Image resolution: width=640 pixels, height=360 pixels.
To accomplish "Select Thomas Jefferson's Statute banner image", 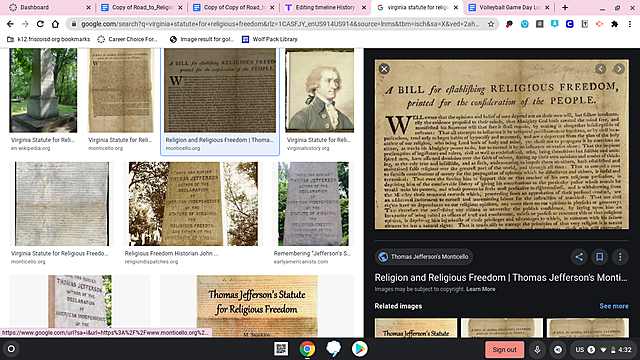I will point(257,305).
